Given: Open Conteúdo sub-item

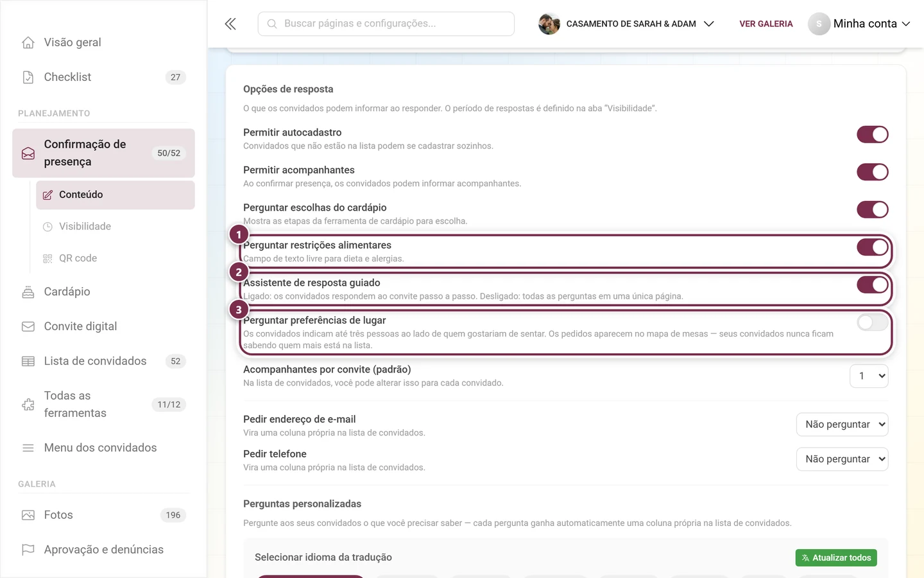Looking at the screenshot, I should [x=116, y=195].
